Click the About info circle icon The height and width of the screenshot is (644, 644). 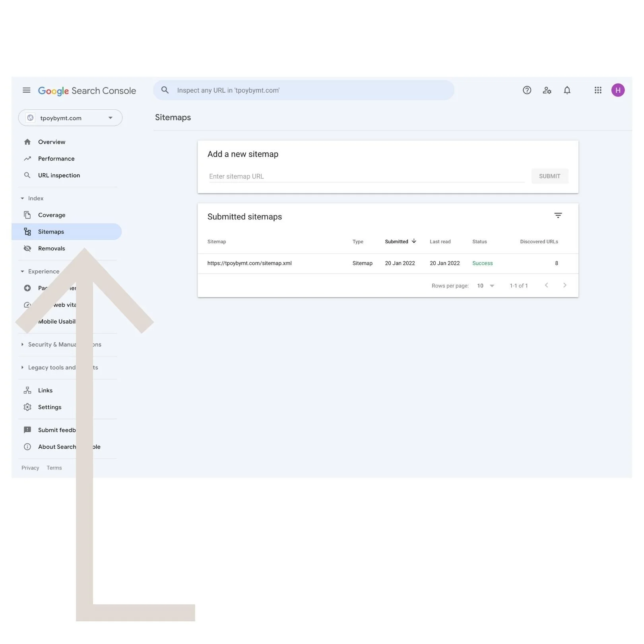pyautogui.click(x=27, y=447)
